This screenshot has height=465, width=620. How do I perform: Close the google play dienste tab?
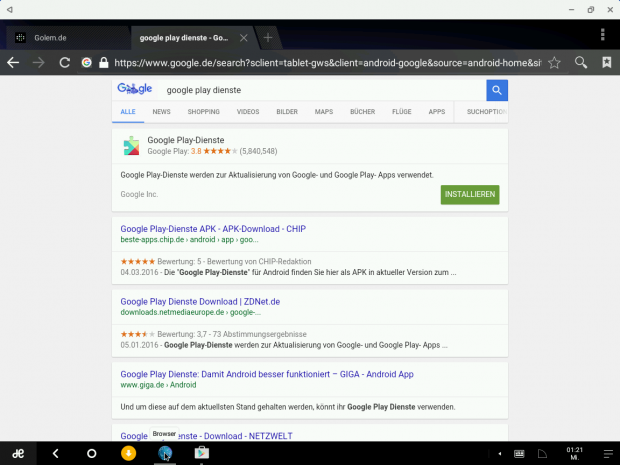(244, 38)
